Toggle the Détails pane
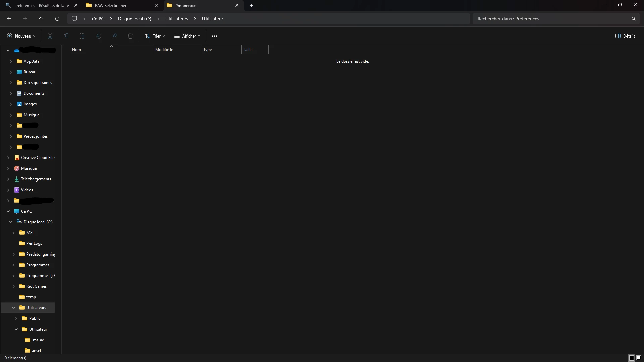Viewport: 644px width, 362px height. (625, 36)
